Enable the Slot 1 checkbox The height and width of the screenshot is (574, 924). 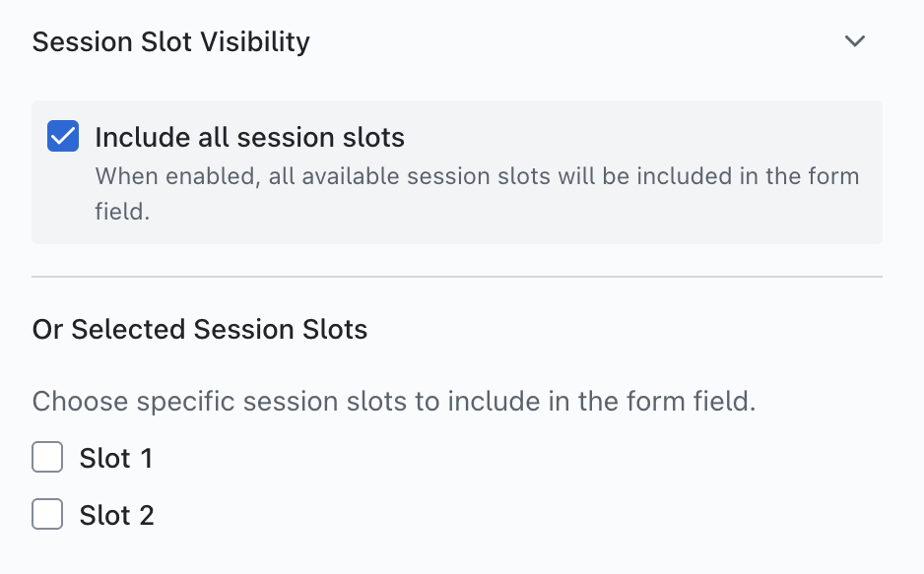(47, 458)
